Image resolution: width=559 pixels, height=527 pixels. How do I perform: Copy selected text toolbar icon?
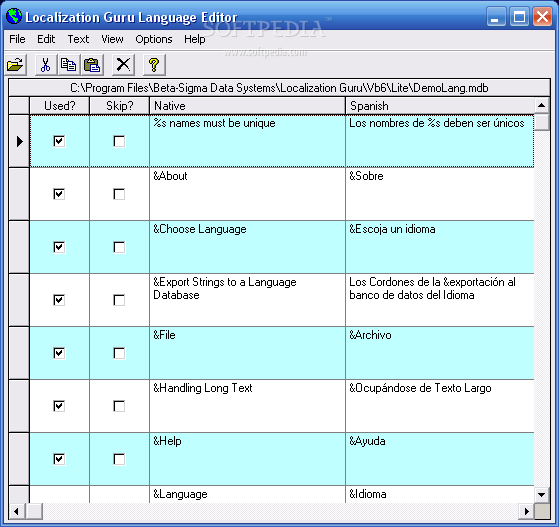[x=68, y=65]
